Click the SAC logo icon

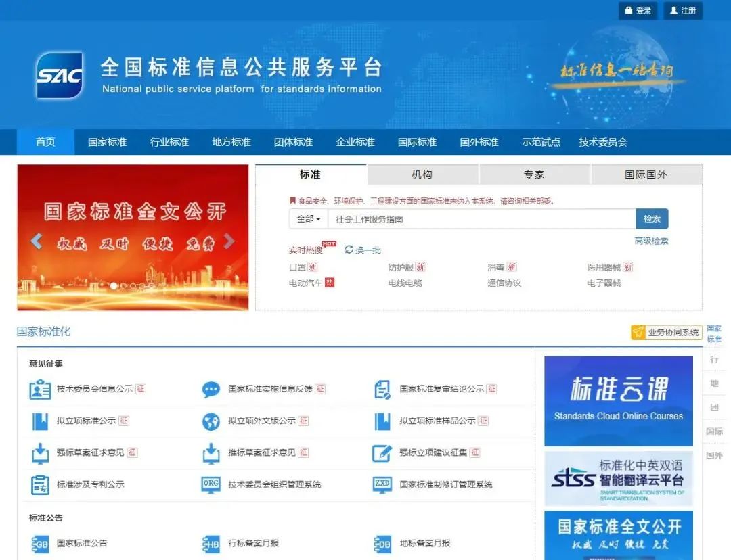pos(59,76)
